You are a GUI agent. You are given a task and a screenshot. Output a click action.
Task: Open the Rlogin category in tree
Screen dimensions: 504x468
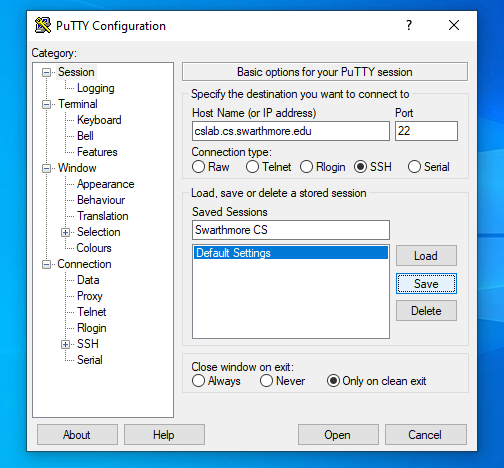[92, 328]
